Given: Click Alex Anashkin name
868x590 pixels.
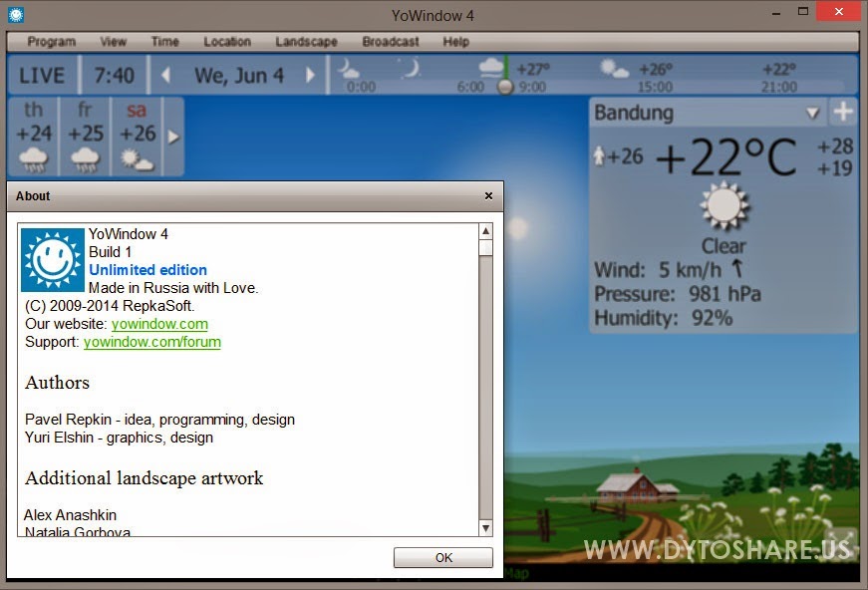Looking at the screenshot, I should pos(70,514).
